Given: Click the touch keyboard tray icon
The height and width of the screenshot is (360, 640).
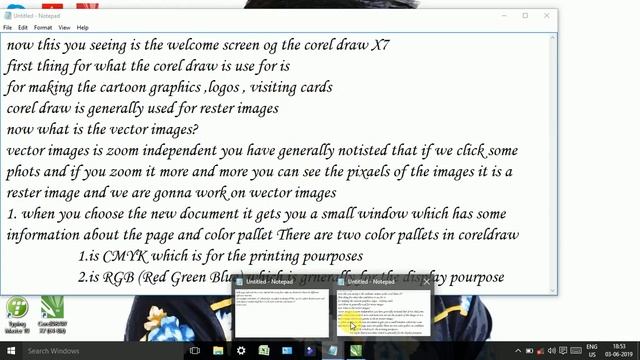Looking at the screenshot, I should pyautogui.click(x=576, y=351).
